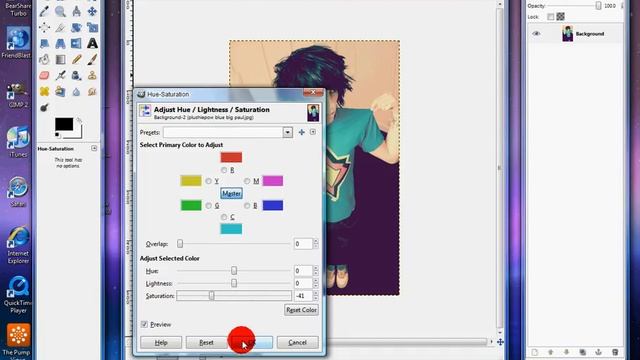Click the green color swatch
This screenshot has width=640, height=360.
click(x=191, y=205)
